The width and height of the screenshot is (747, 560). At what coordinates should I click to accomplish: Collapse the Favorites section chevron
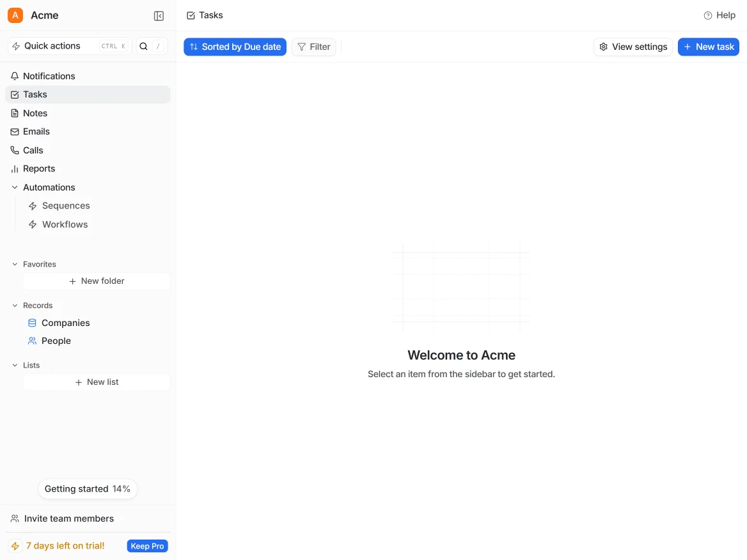pos(15,264)
